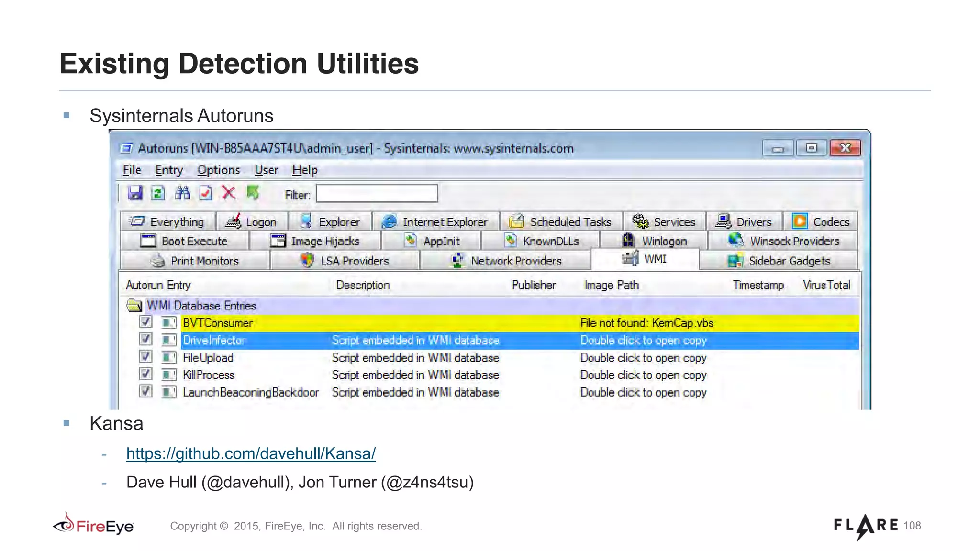Uncheck the LaunchBeaconingBackdoor checkbox
Screen dimensions: 980x551
[145, 391]
